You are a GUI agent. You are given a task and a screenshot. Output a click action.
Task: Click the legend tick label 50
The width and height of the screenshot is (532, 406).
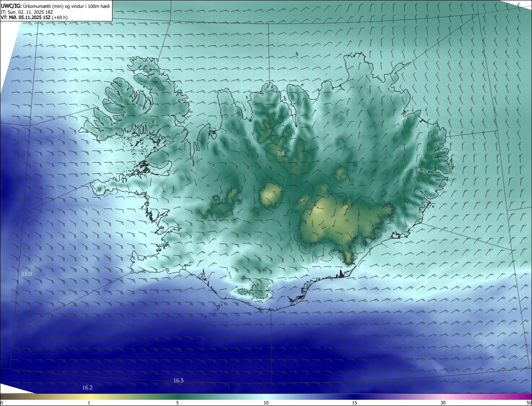tap(529, 403)
